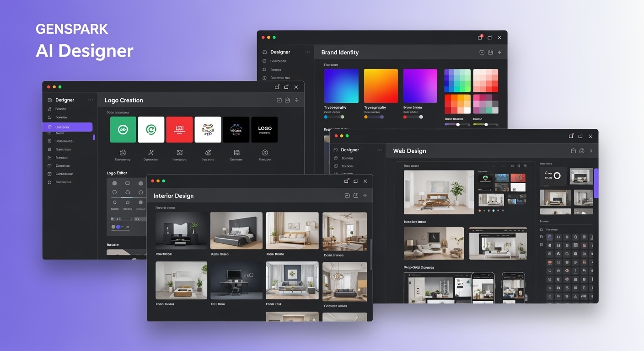The image size is (644, 351).
Task: Adjust the slider beneath the orange gradient swatch
Action: [374, 117]
